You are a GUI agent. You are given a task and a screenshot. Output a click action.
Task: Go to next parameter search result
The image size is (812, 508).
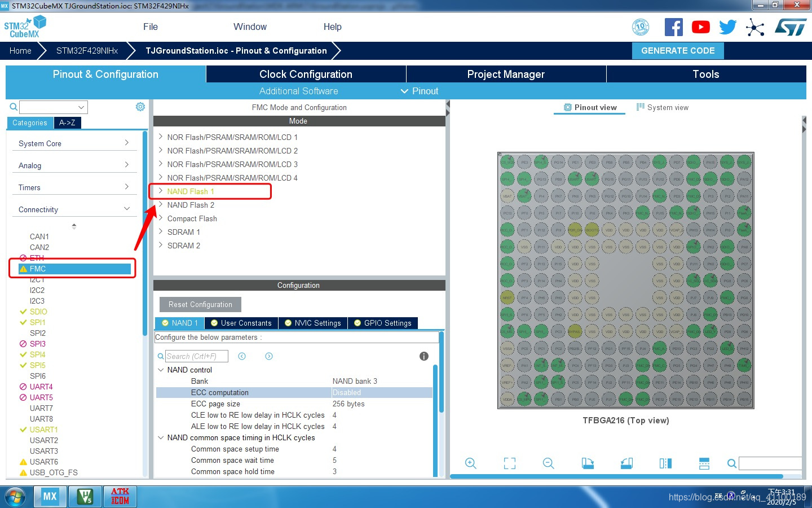pos(269,356)
